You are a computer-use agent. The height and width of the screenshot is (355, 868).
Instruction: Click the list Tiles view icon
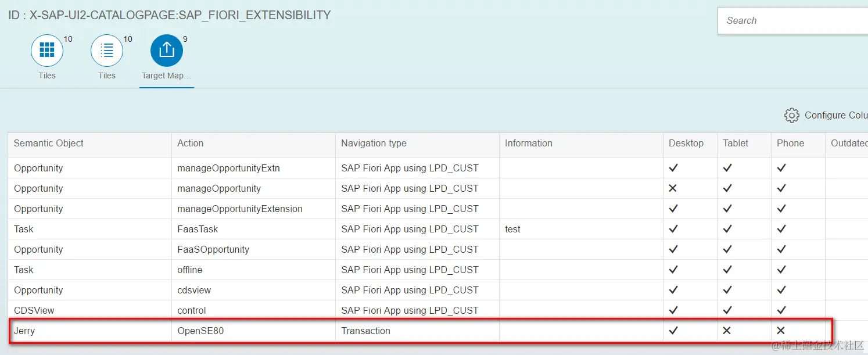coord(107,51)
